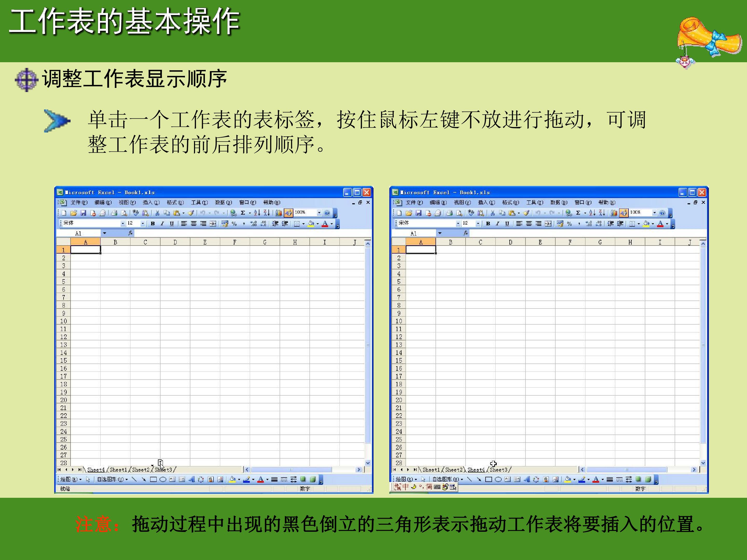
Task: Click Insert WordArt icon in left drawing toolbar
Action: coord(191,479)
